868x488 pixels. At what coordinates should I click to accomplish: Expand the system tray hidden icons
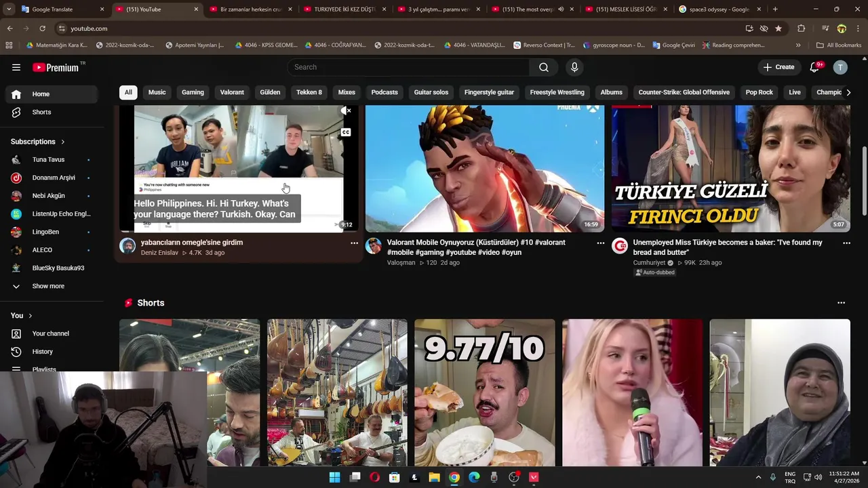pyautogui.click(x=758, y=477)
